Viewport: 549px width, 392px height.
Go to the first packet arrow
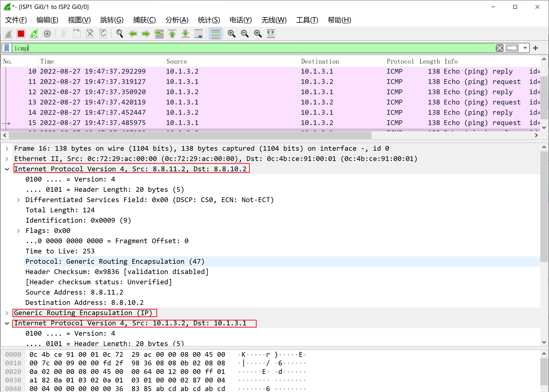click(x=172, y=34)
